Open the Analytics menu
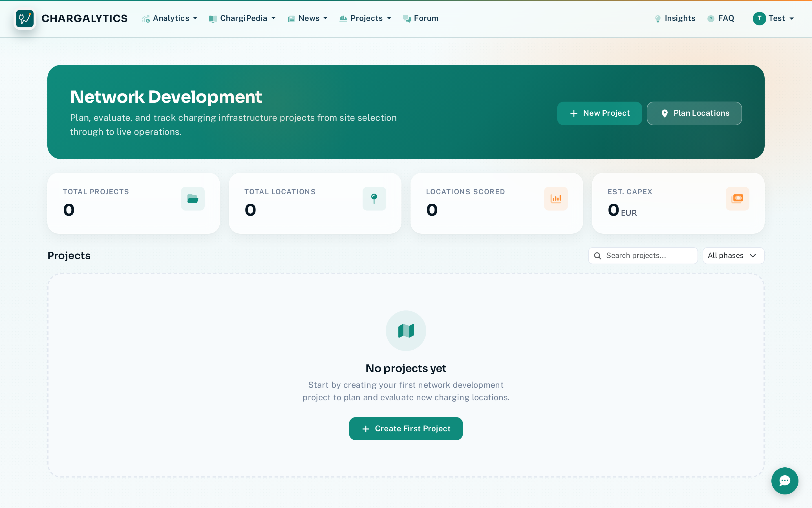The image size is (812, 508). point(170,18)
